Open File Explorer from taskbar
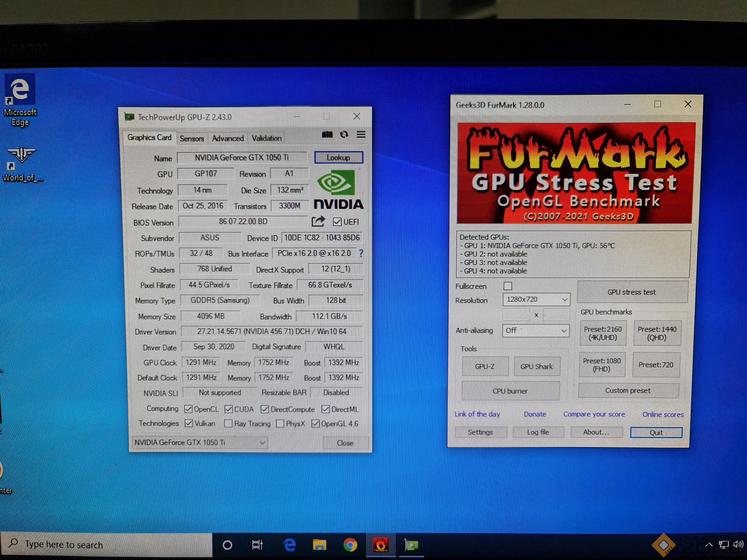The image size is (747, 560). [319, 545]
